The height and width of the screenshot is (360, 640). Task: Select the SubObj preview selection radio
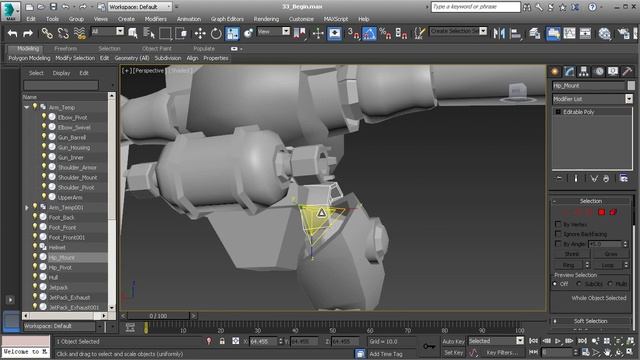[579, 284]
